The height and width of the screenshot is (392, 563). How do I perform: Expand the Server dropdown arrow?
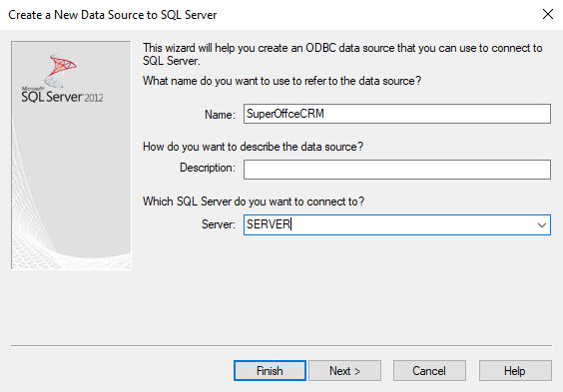click(x=542, y=225)
